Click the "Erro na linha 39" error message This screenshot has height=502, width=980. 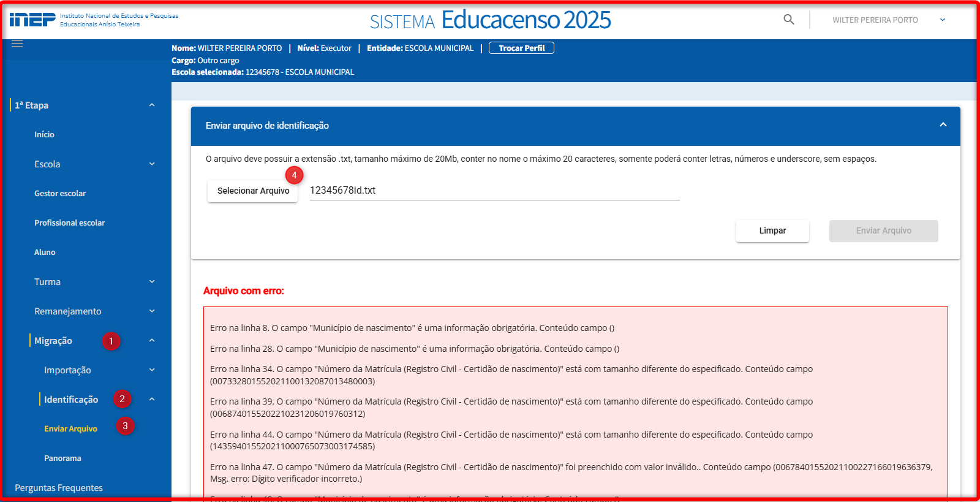[x=511, y=408]
